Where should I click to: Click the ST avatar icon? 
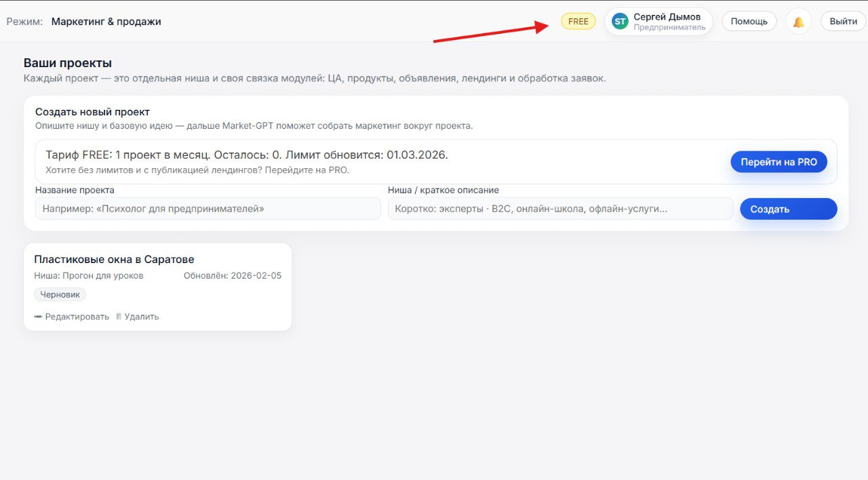coord(619,21)
